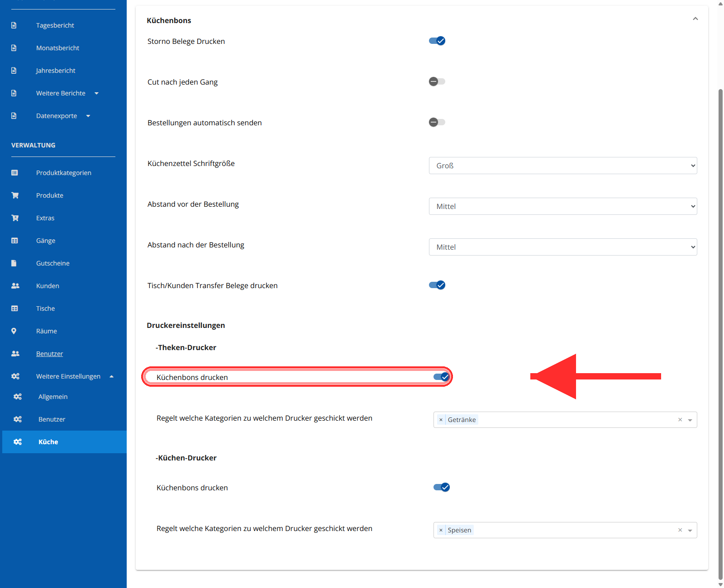This screenshot has height=588, width=724.
Task: Open the Allgemein settings menu item
Action: pos(53,397)
